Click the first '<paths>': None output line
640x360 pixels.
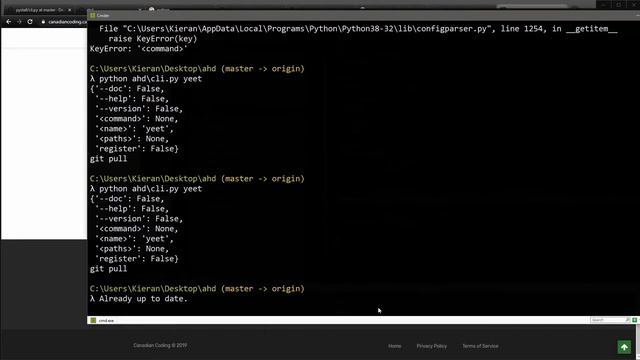pyautogui.click(x=132, y=139)
